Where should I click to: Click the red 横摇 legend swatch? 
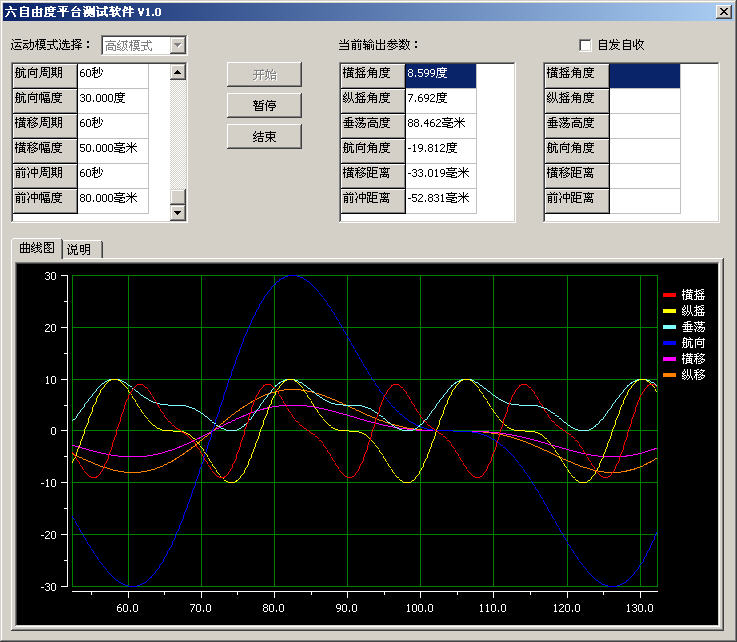tap(669, 295)
